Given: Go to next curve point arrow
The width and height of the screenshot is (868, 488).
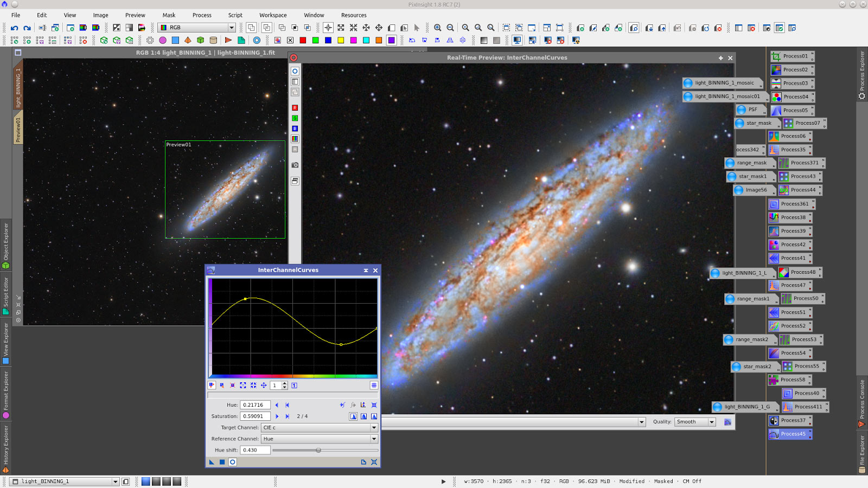Looking at the screenshot, I should (x=277, y=416).
